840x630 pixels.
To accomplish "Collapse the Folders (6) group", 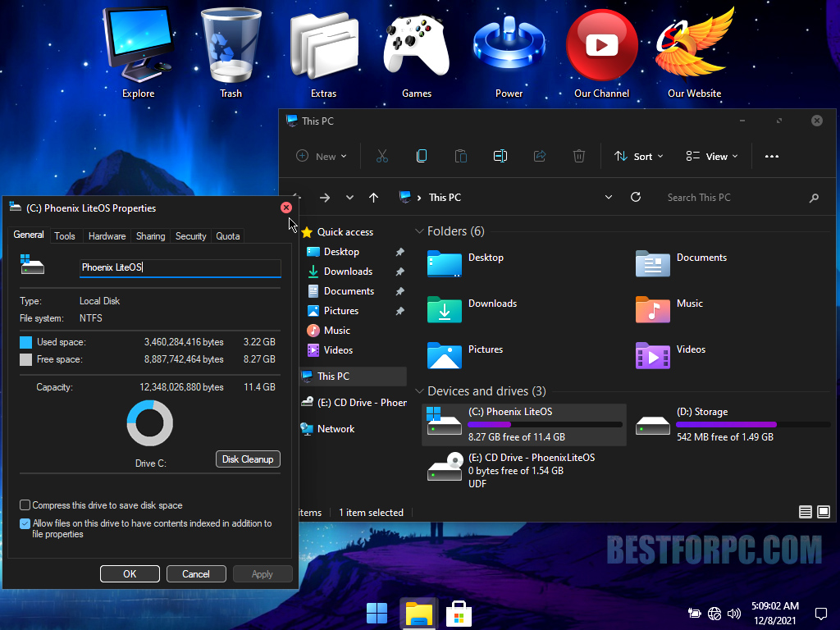I will point(419,231).
